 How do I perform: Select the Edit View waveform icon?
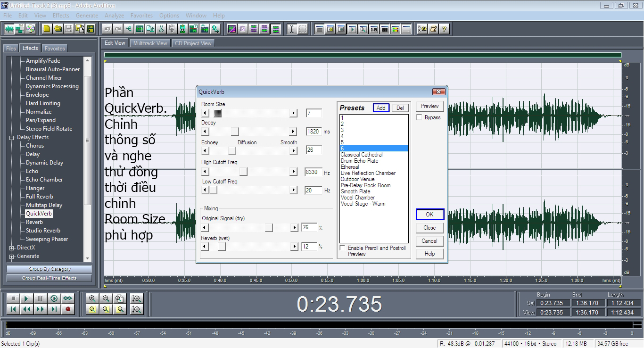tap(9, 29)
